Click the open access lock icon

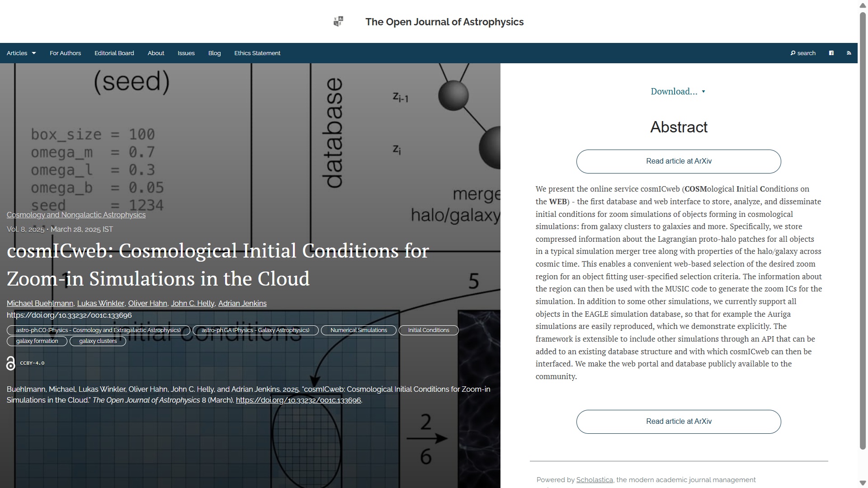(x=11, y=363)
